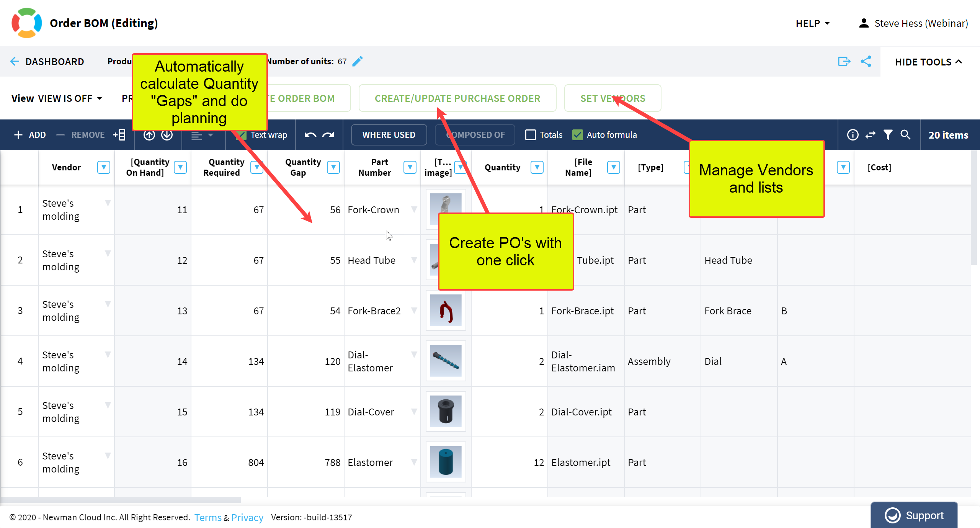
Task: Open the Vendor column filter dropdown
Action: 103,167
